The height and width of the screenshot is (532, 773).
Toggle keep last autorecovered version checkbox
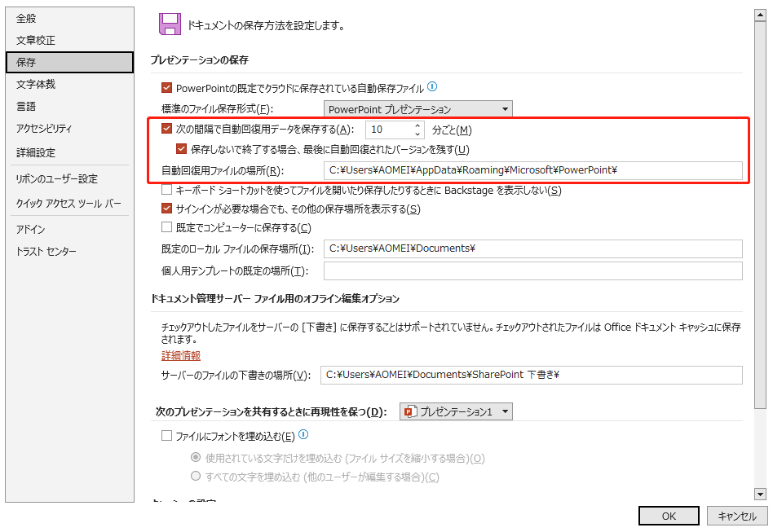(181, 149)
